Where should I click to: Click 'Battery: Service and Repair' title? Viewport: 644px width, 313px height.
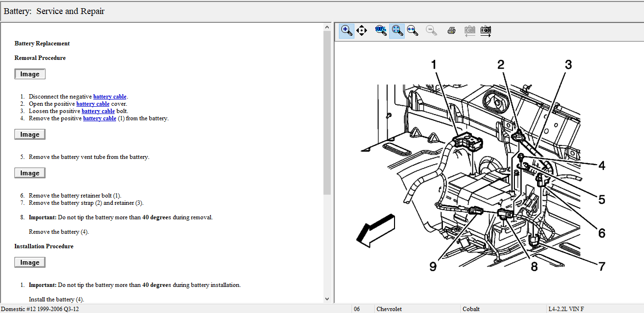pyautogui.click(x=54, y=11)
